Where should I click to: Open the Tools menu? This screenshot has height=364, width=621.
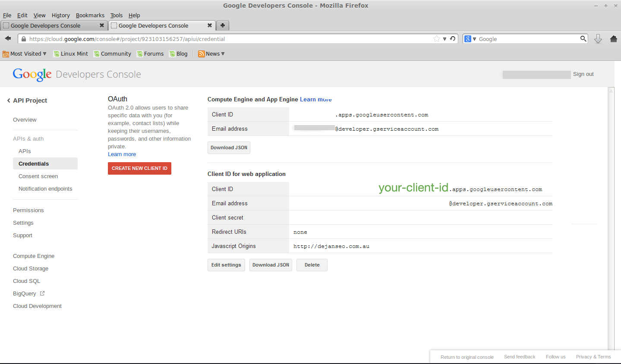point(116,15)
